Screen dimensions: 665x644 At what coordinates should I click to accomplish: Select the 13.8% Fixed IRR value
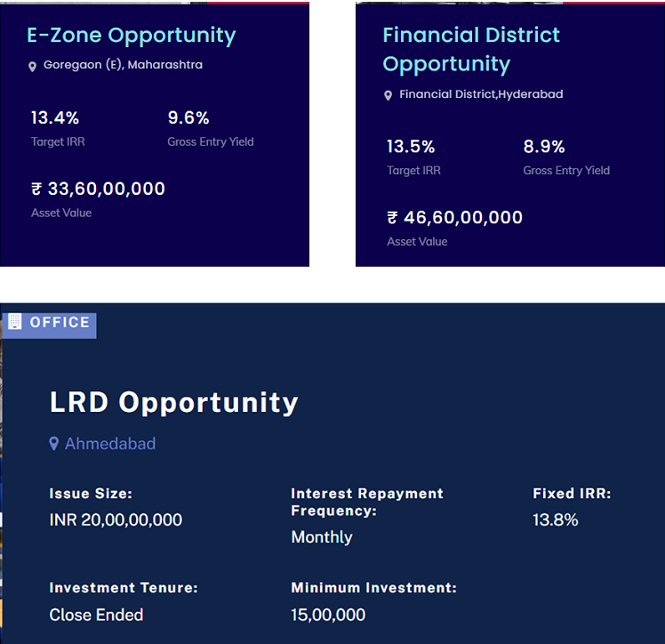tap(556, 519)
